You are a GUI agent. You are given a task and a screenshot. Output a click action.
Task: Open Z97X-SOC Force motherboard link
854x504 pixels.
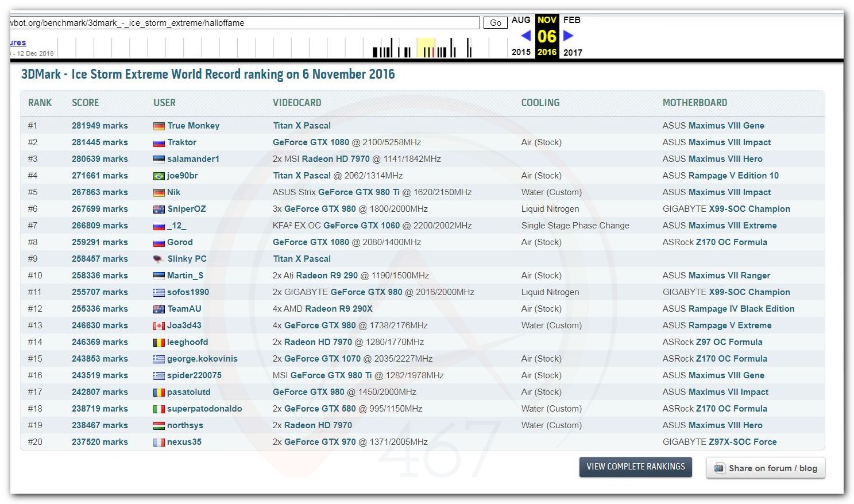[743, 442]
